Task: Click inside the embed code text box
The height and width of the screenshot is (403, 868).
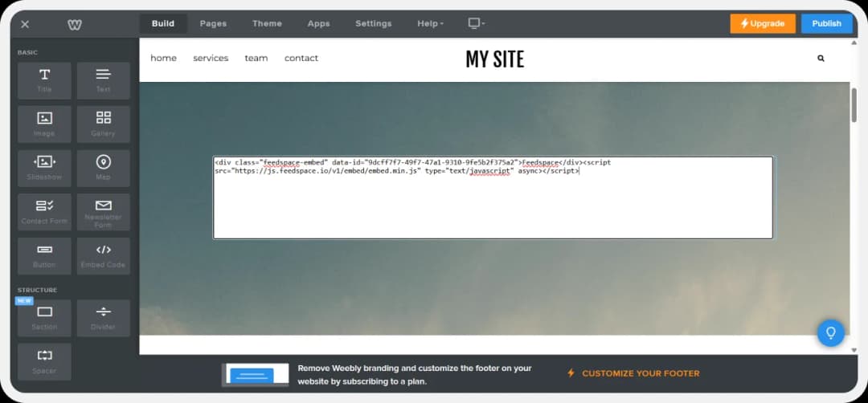Action: pyautogui.click(x=493, y=198)
